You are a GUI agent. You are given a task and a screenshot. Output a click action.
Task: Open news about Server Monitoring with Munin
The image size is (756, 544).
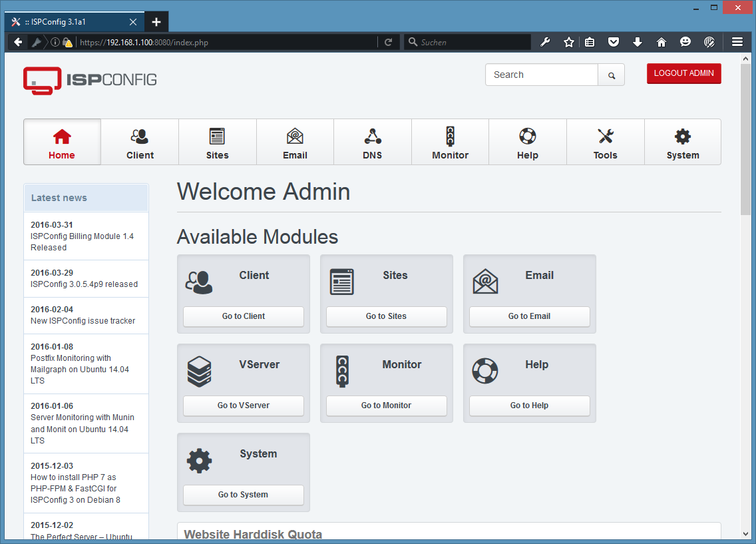tap(83, 429)
